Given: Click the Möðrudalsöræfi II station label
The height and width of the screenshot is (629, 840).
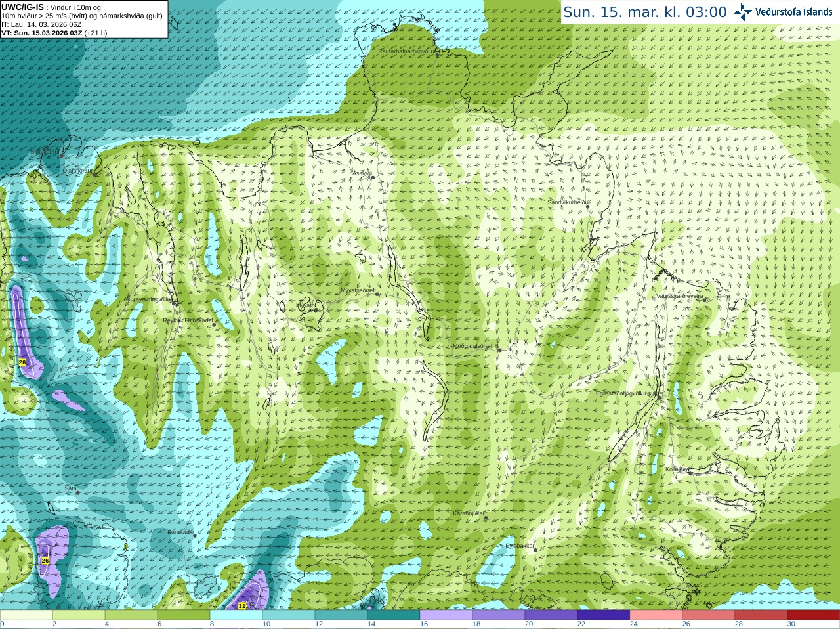Looking at the screenshot, I should [476, 346].
